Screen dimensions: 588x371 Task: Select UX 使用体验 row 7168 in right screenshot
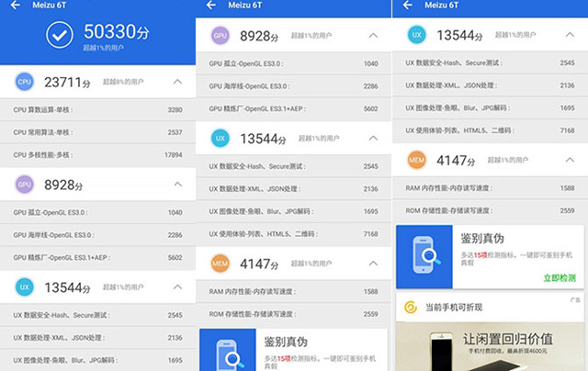[490, 130]
